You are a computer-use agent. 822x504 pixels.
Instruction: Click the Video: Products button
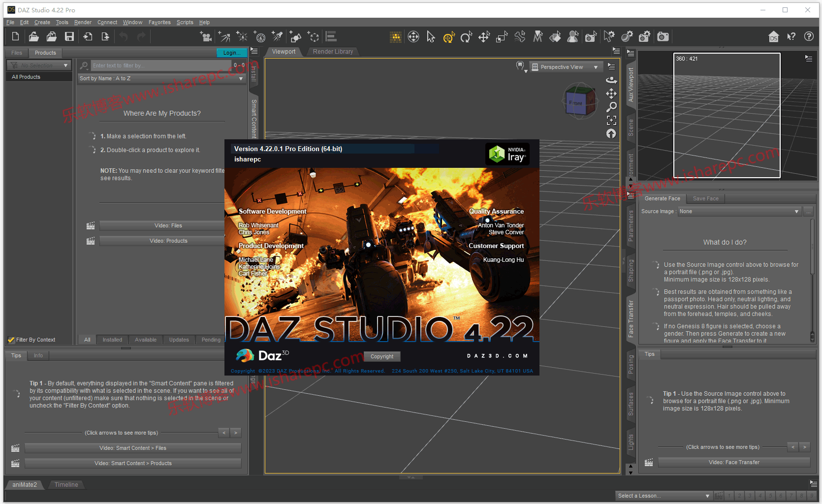pos(168,241)
